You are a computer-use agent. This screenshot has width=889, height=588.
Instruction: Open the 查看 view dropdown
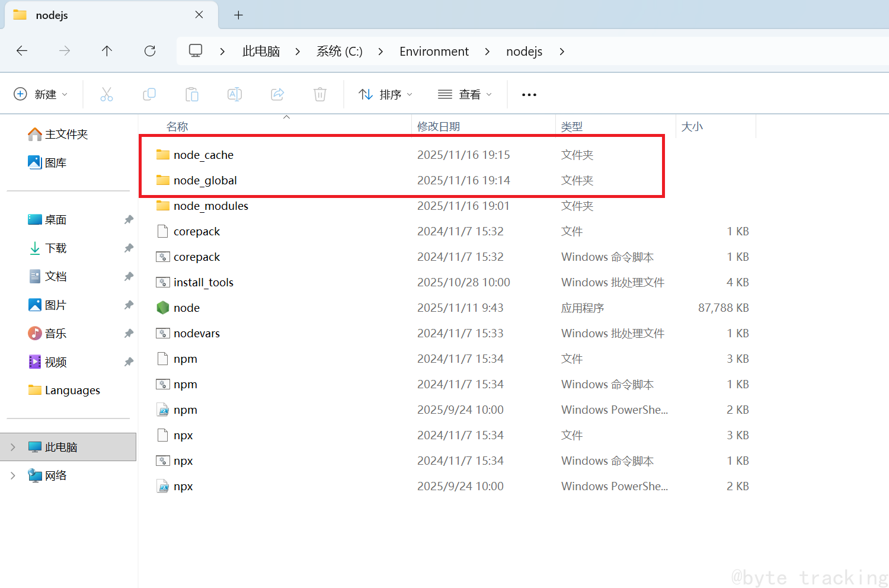point(465,94)
